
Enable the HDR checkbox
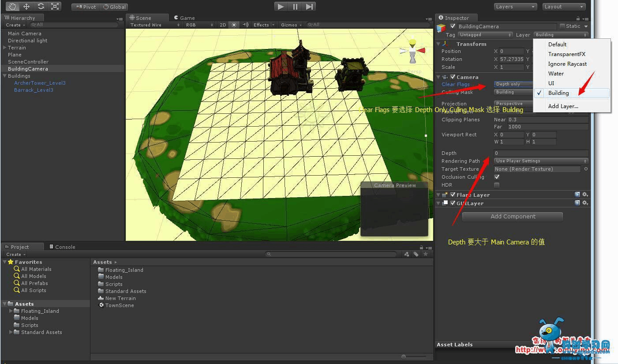point(497,185)
